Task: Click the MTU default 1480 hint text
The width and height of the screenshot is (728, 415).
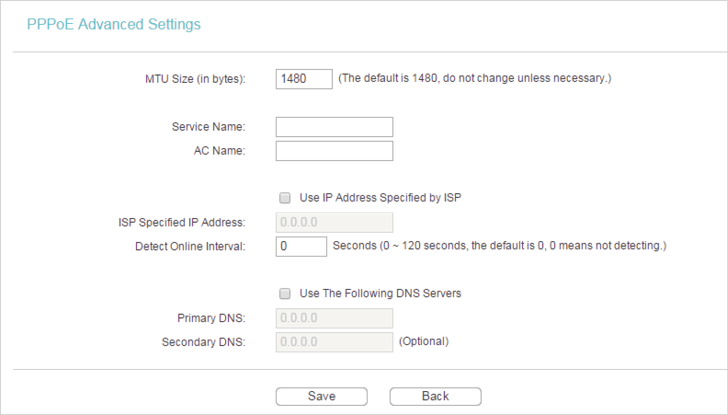Action: pos(474,78)
